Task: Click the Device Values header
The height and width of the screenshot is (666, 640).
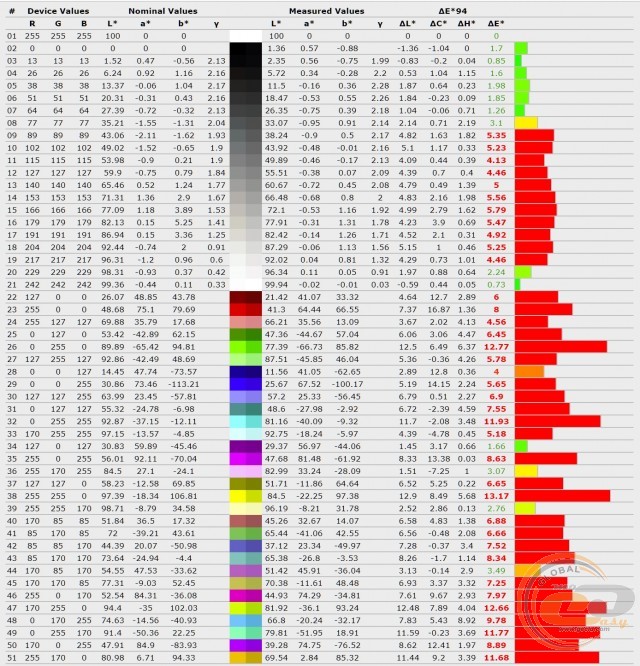Action: (x=60, y=7)
